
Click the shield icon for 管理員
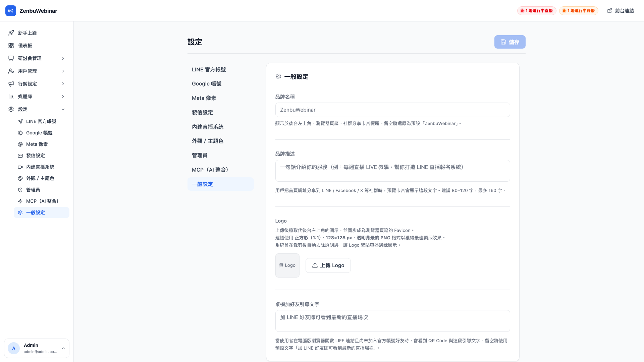[x=20, y=190]
